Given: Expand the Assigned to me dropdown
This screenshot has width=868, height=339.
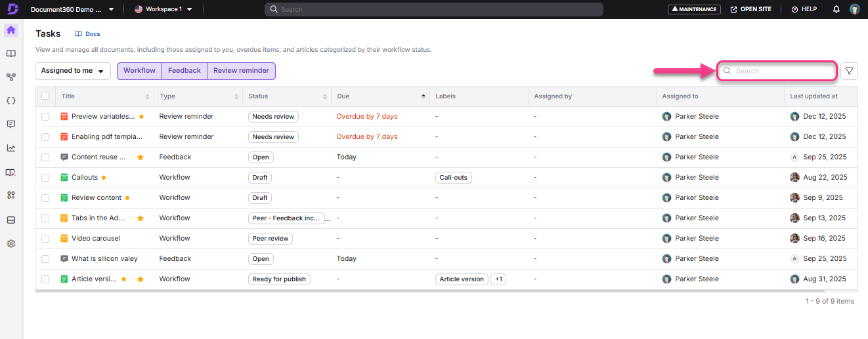Looking at the screenshot, I should pos(73,71).
